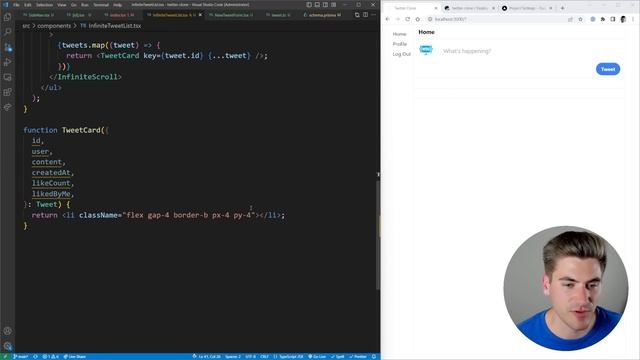Change the UTF-8 encoding setting
Viewport: 640px width, 360px height.
point(250,356)
